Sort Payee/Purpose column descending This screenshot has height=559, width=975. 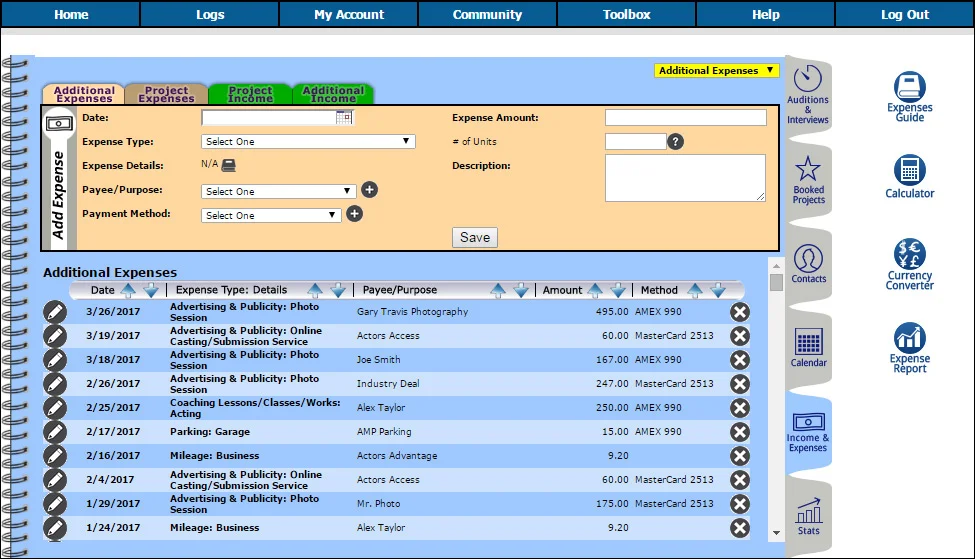(x=521, y=290)
